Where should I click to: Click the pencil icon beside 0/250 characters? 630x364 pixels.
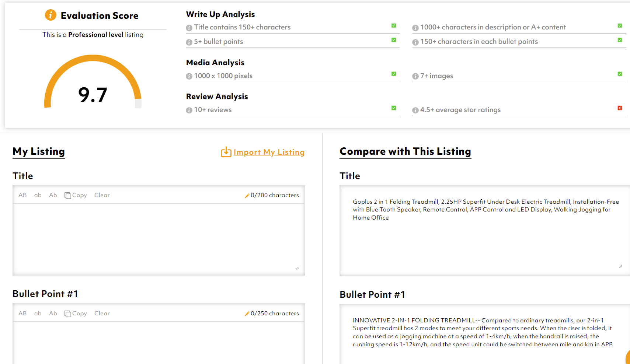247,314
